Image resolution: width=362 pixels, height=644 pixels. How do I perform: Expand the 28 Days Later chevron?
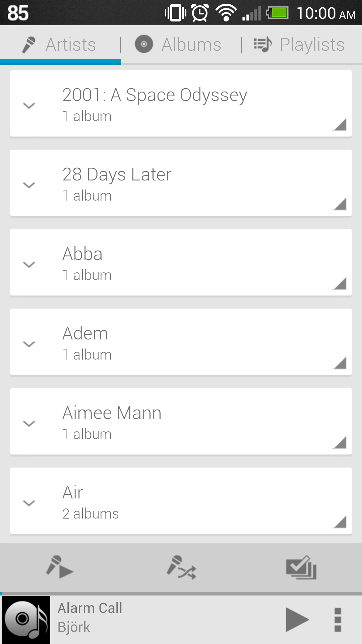click(x=29, y=185)
